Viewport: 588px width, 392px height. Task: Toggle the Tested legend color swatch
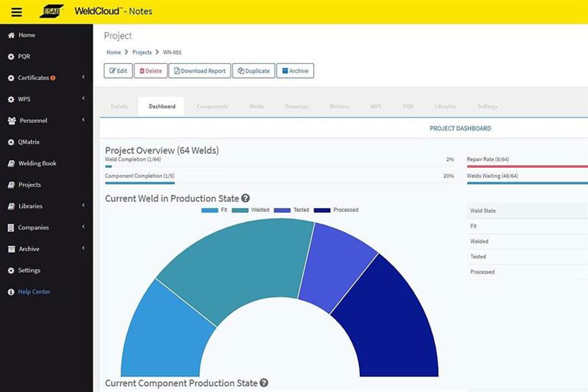[282, 210]
